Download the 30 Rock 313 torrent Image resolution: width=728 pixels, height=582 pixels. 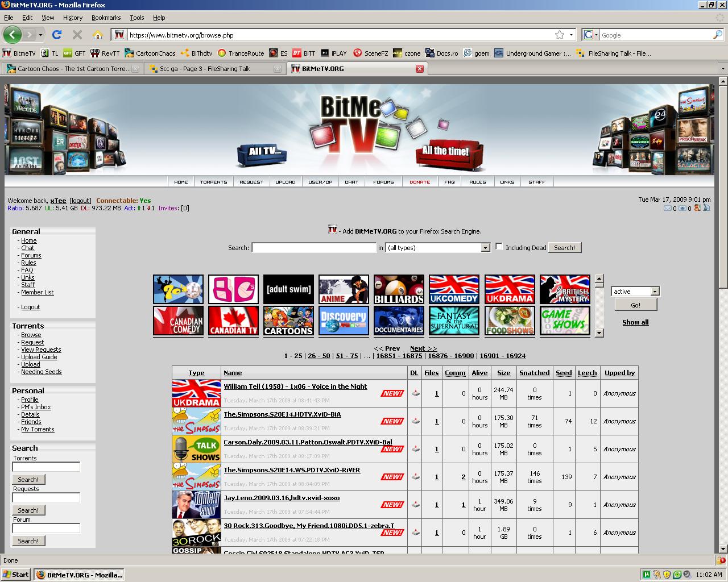416,533
